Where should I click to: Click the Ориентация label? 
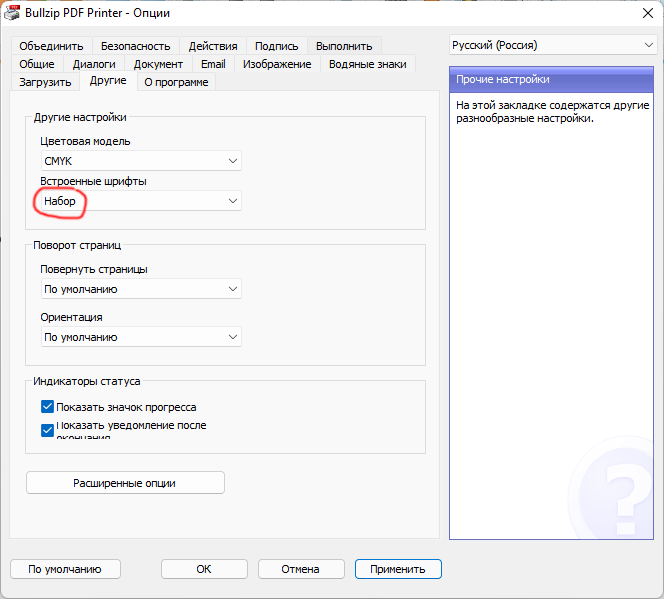pos(71,317)
